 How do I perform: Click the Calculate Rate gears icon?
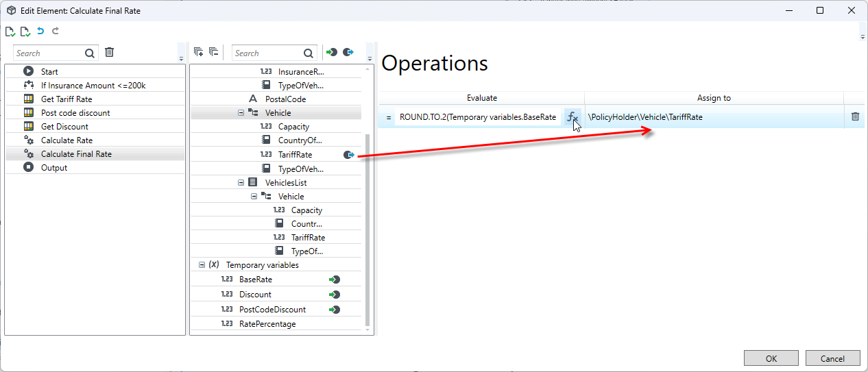click(28, 140)
